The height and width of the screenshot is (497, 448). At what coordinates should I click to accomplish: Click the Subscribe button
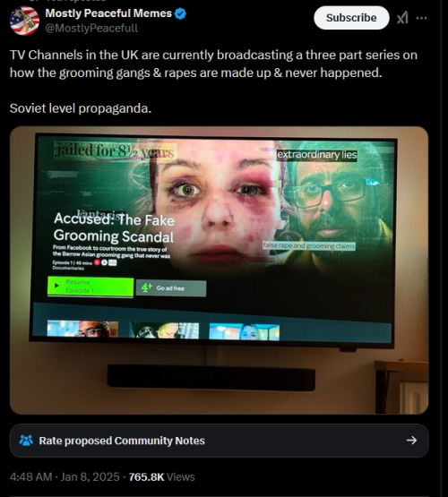[351, 18]
